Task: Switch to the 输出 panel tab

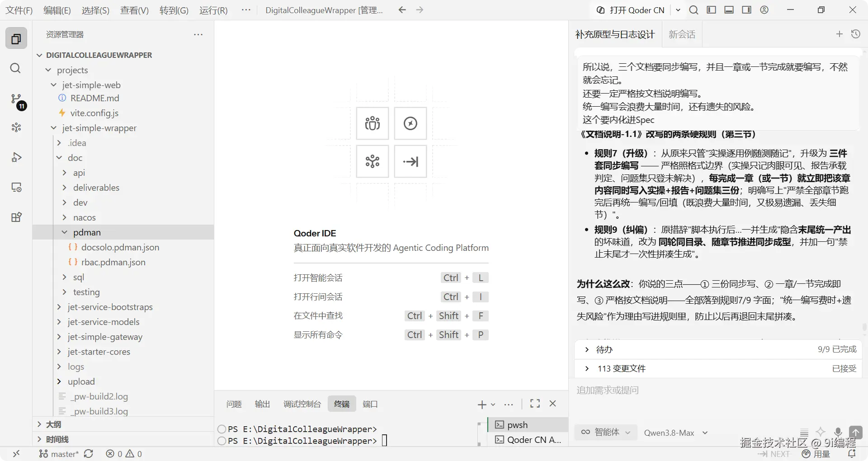Action: point(262,404)
